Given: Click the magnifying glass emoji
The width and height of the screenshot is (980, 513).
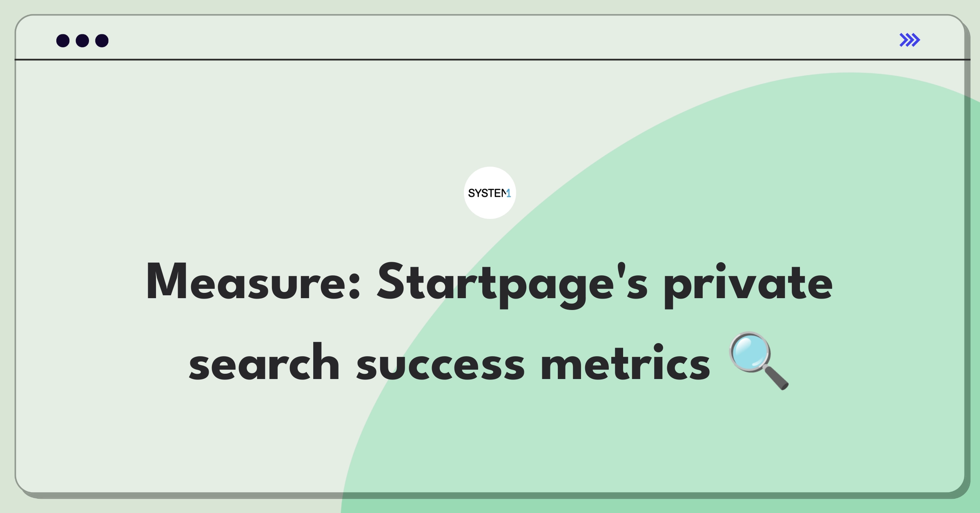Looking at the screenshot, I should 759,361.
